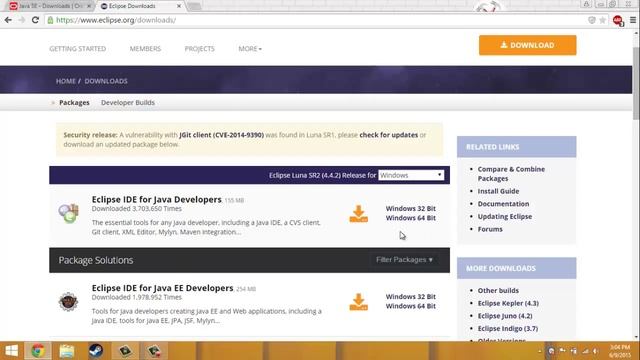This screenshot has width=640, height=360.
Task: Click the green padlock in address bar
Action: 50,20
